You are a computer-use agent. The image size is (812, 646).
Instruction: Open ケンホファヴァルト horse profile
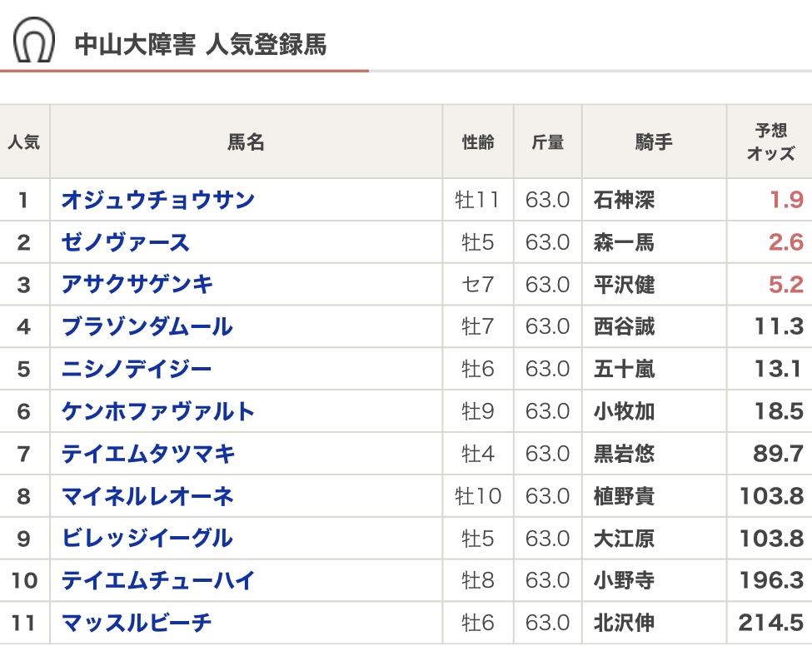[158, 411]
